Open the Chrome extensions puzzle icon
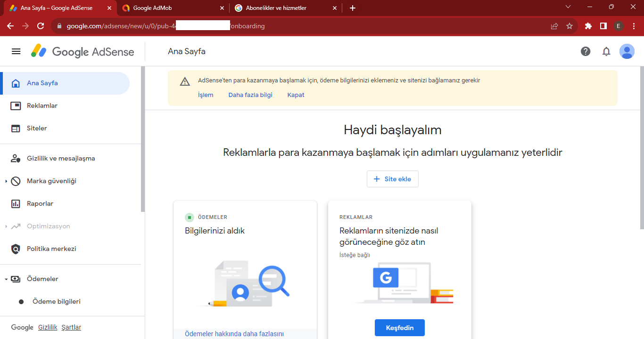644x339 pixels. pos(588,26)
